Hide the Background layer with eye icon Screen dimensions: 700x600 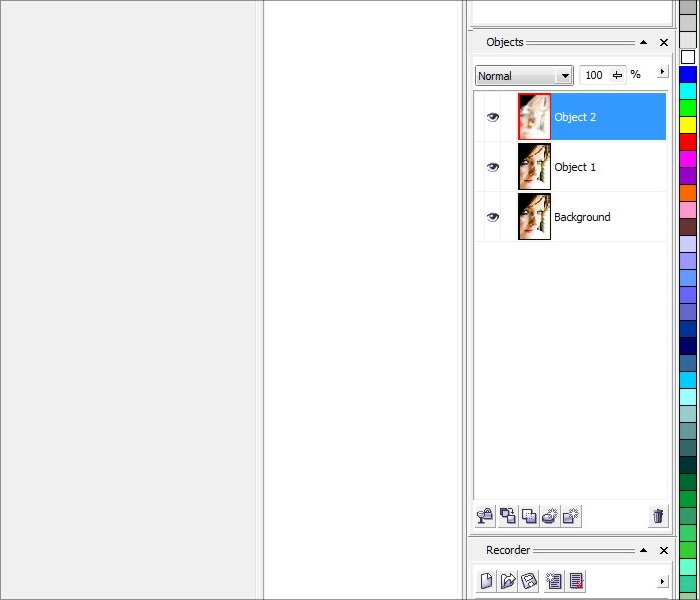coord(492,217)
